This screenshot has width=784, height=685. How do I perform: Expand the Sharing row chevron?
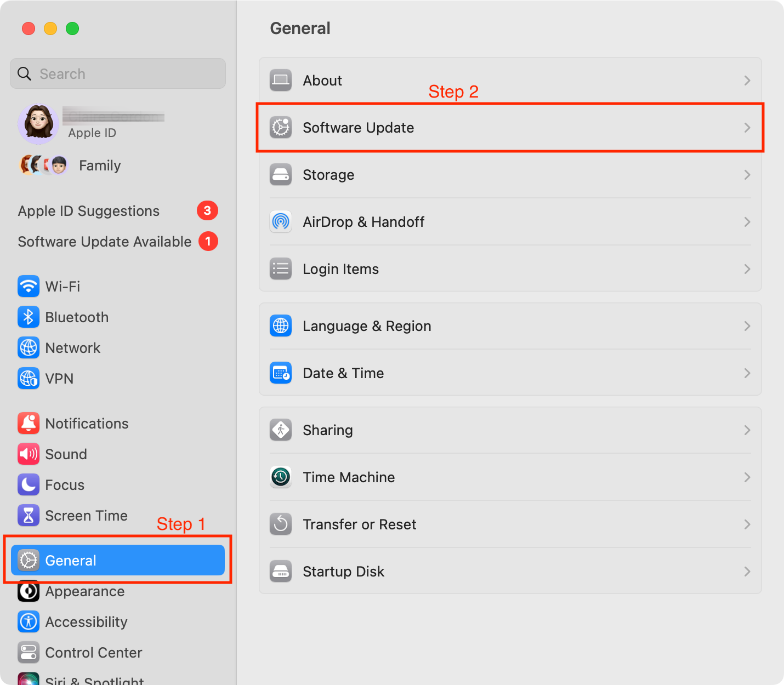747,430
